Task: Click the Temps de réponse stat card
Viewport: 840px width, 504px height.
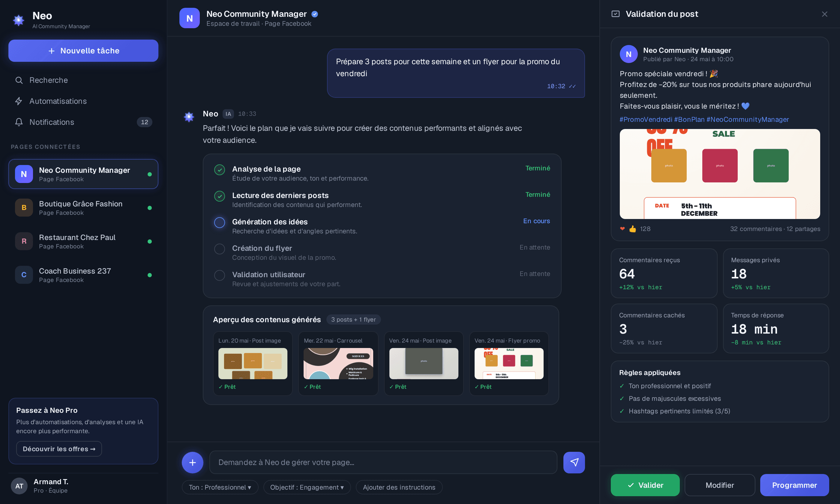Action: point(776,329)
